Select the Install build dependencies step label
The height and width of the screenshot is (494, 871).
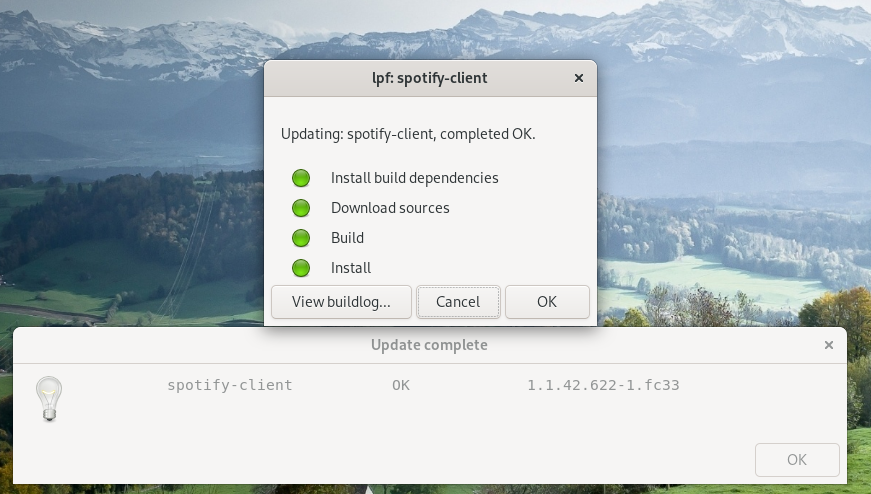click(414, 178)
